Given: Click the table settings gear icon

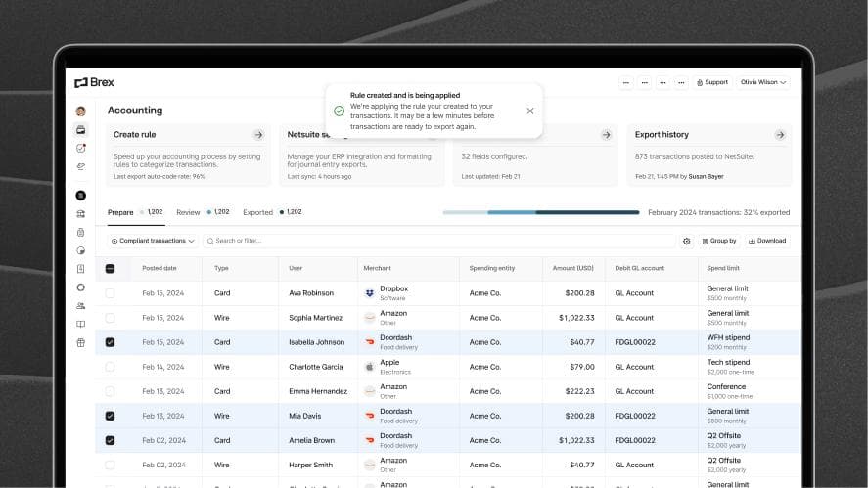Looking at the screenshot, I should 686,241.
